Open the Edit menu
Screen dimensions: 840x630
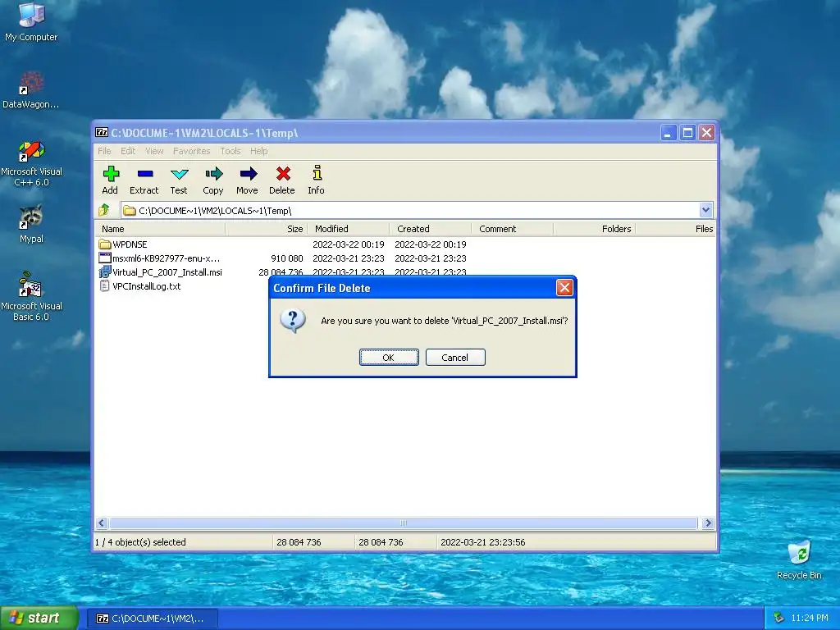click(x=128, y=151)
